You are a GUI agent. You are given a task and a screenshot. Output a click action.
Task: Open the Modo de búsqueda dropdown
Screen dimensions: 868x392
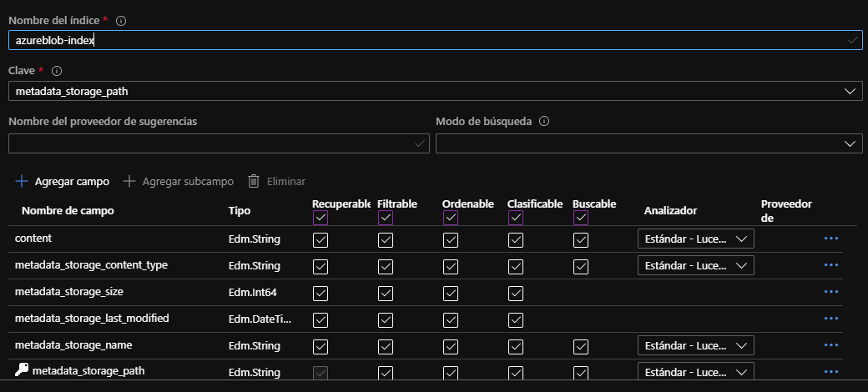click(648, 143)
